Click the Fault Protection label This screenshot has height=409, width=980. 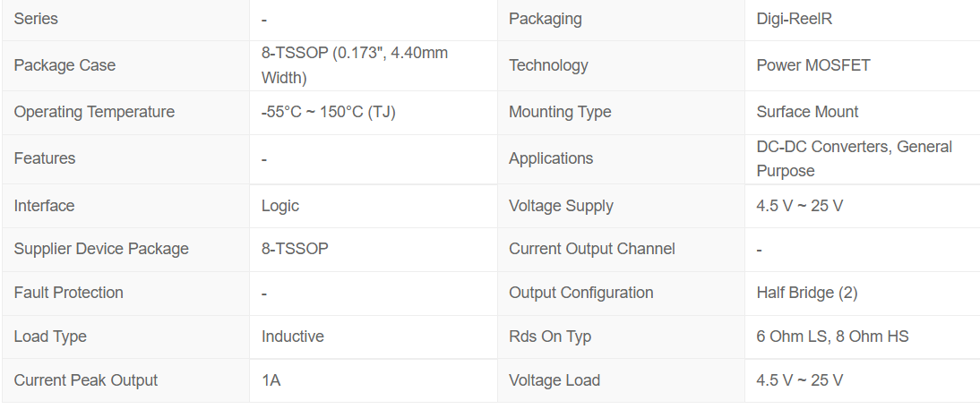tap(69, 293)
